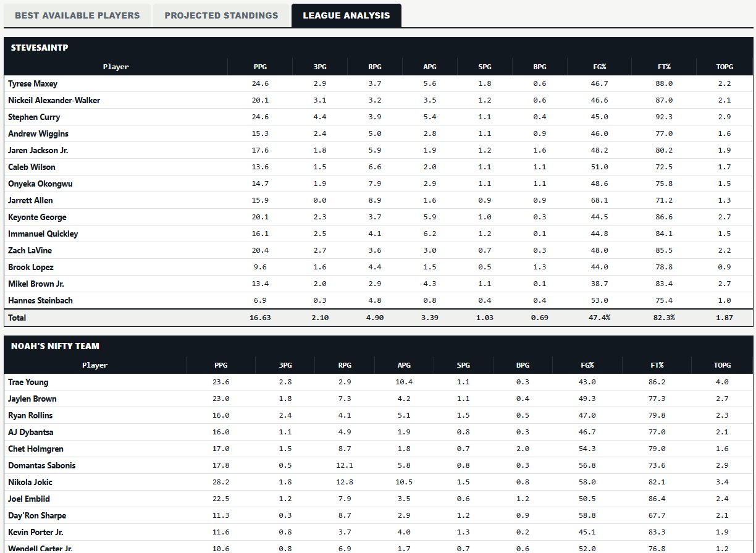
Task: Select player Ryan Rollins
Action: tap(30, 415)
